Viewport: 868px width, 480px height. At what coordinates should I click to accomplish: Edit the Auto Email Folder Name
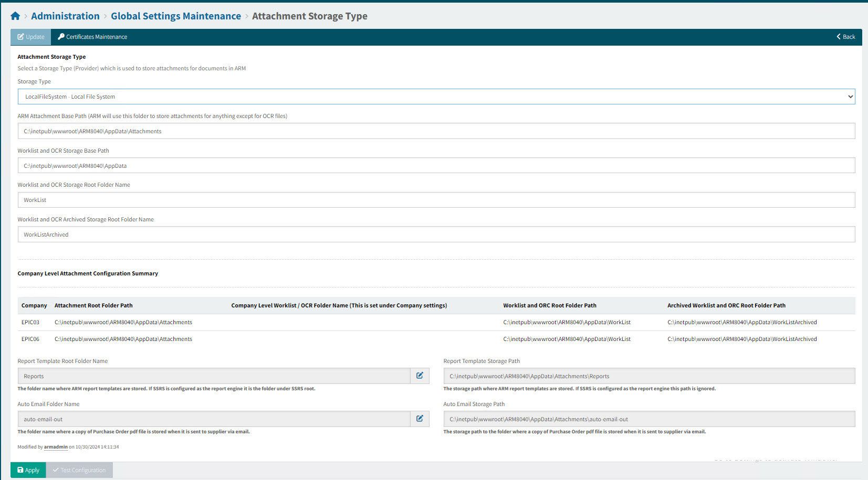420,419
